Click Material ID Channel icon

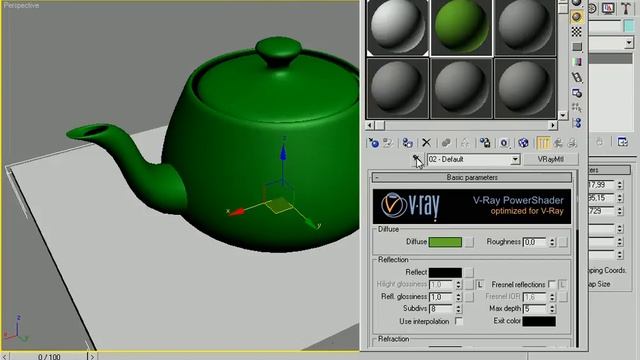(504, 143)
